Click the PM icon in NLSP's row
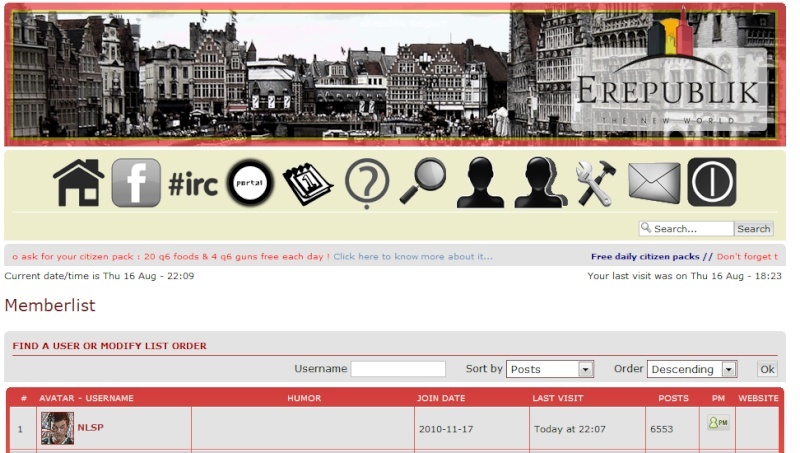800x453 pixels. [718, 422]
